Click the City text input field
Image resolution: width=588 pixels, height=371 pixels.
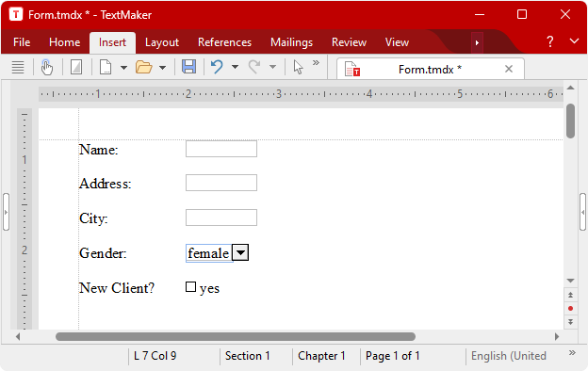pyautogui.click(x=221, y=218)
